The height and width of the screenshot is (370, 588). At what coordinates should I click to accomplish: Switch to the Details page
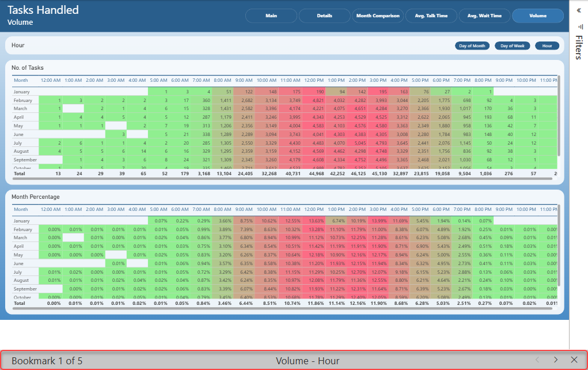324,16
